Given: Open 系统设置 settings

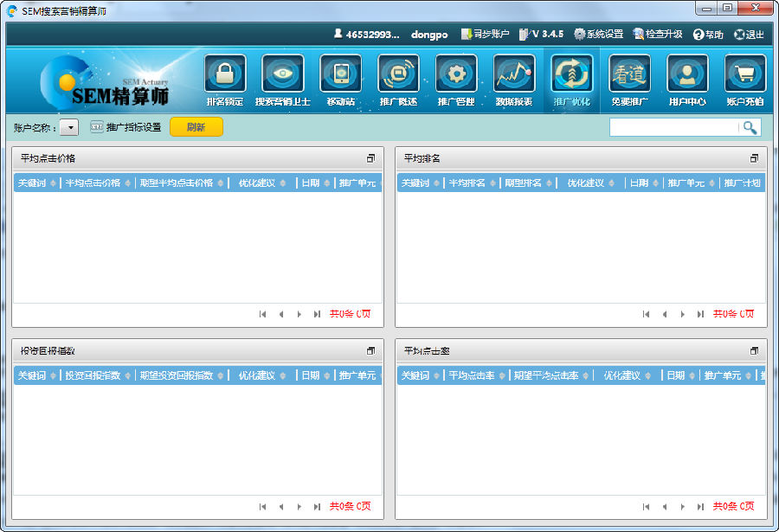Looking at the screenshot, I should (599, 35).
